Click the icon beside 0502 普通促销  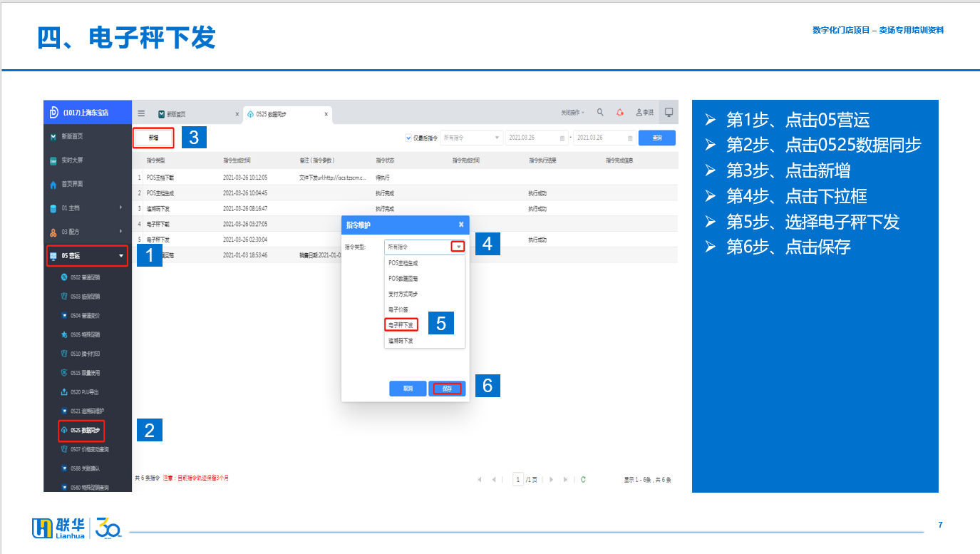[x=64, y=277]
